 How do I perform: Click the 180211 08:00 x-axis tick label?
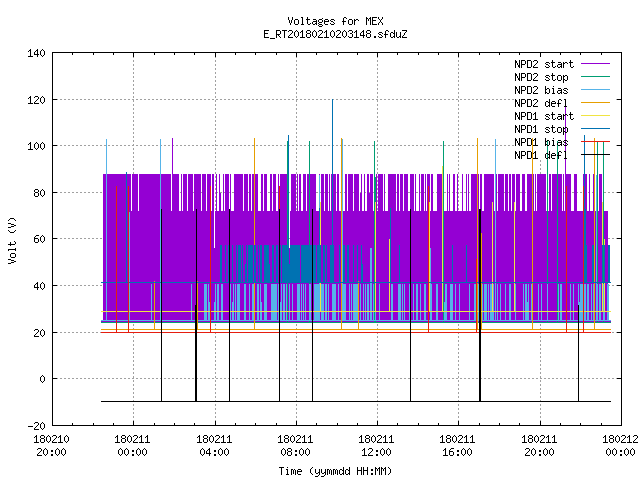pyautogui.click(x=295, y=446)
